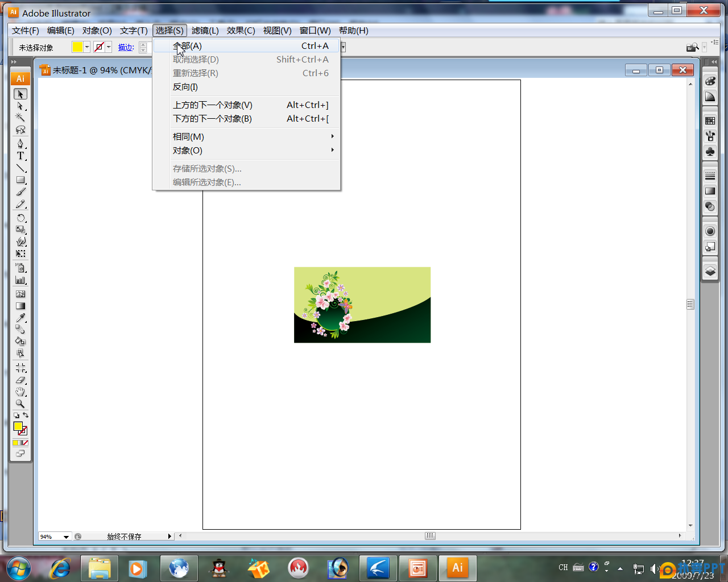Swap fill and stroke colors arrow
The height and width of the screenshot is (582, 728).
[x=26, y=415]
